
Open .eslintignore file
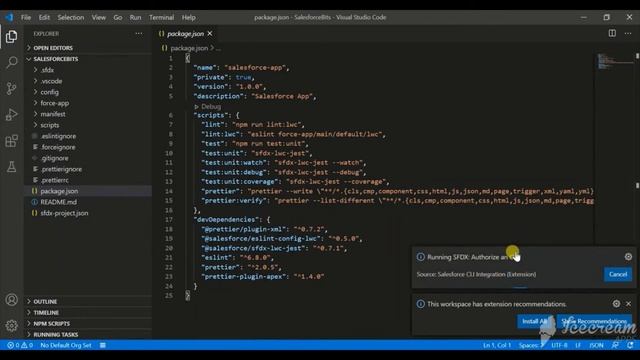coord(58,136)
